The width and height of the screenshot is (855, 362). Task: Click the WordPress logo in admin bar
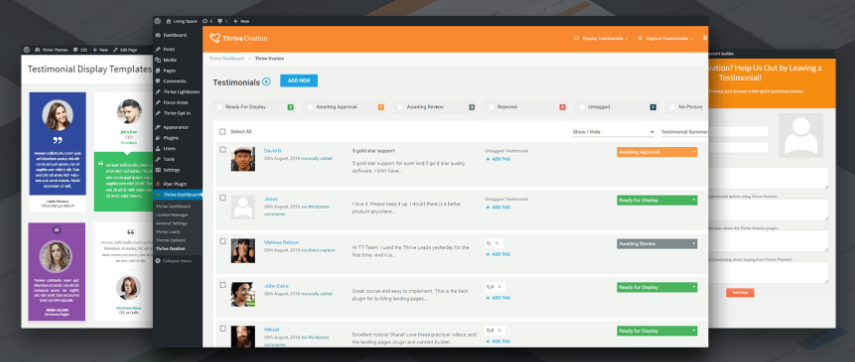click(158, 21)
